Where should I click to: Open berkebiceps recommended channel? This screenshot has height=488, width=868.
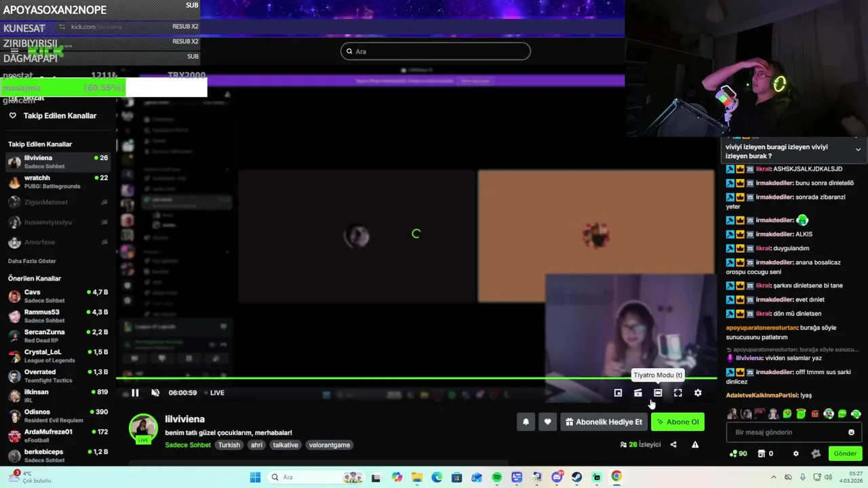pyautogui.click(x=58, y=455)
